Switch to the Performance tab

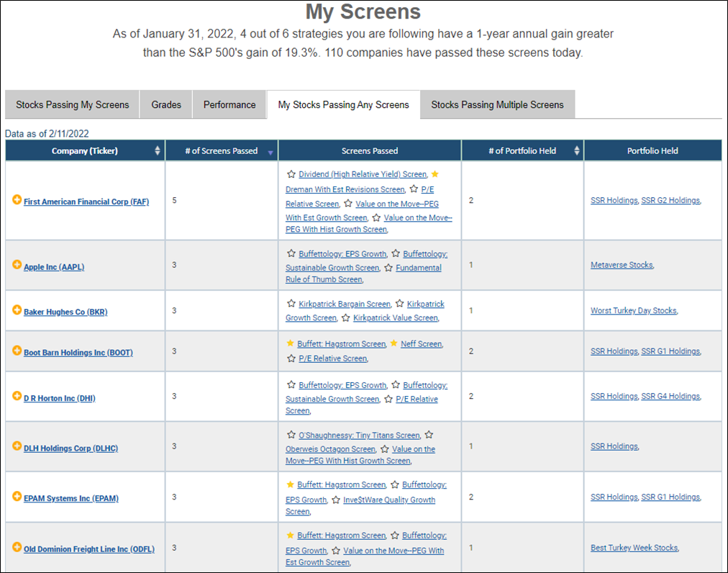pos(229,104)
